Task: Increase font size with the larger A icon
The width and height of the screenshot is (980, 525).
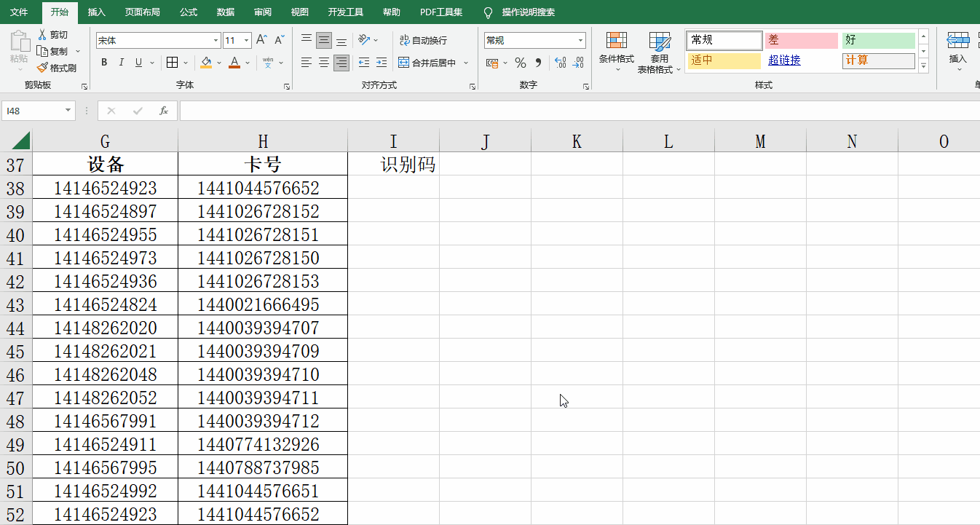Action: click(261, 40)
